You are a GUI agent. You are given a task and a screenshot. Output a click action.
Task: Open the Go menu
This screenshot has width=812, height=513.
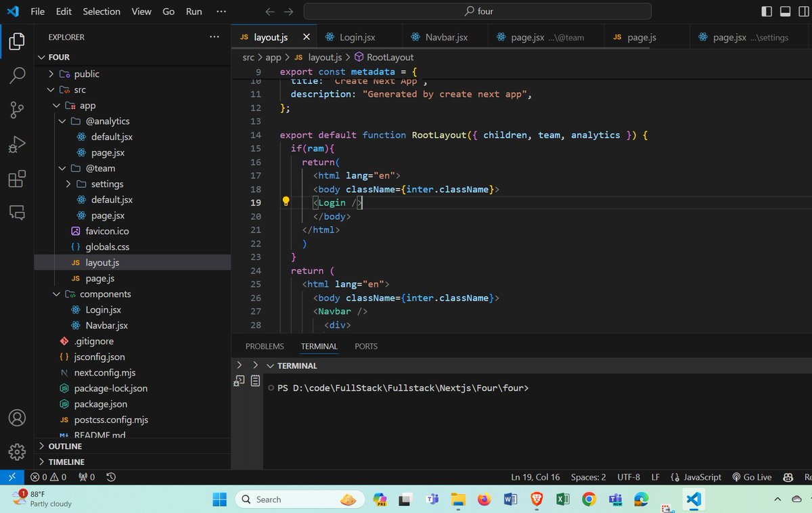tap(168, 12)
